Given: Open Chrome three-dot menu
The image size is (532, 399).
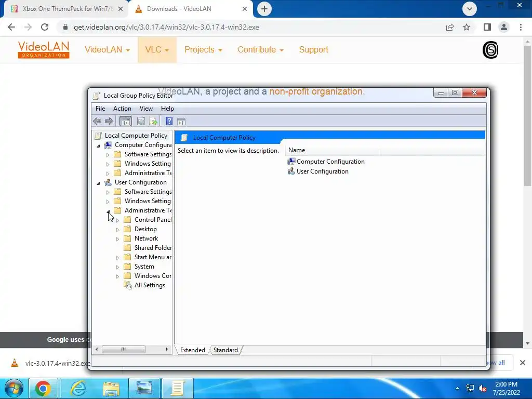Looking at the screenshot, I should pos(521,27).
